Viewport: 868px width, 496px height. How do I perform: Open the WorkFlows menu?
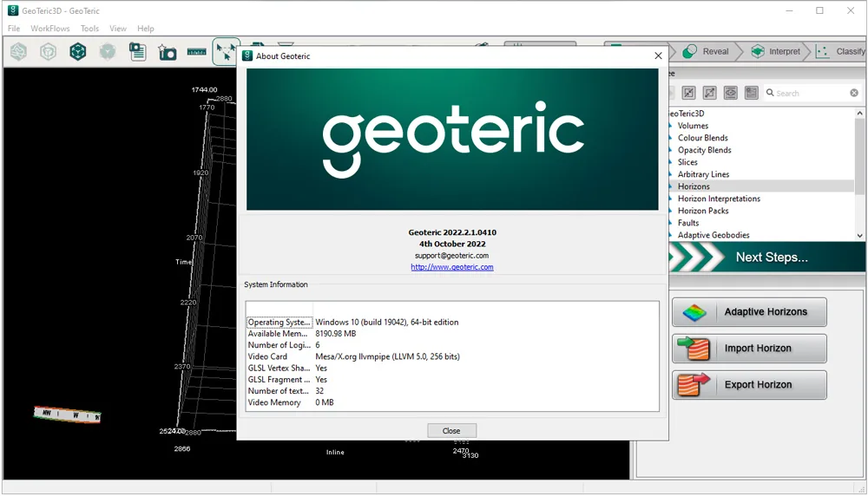click(49, 29)
